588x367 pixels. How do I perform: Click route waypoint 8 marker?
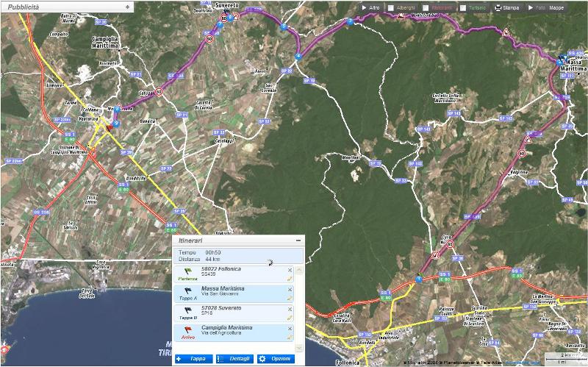tap(117, 110)
